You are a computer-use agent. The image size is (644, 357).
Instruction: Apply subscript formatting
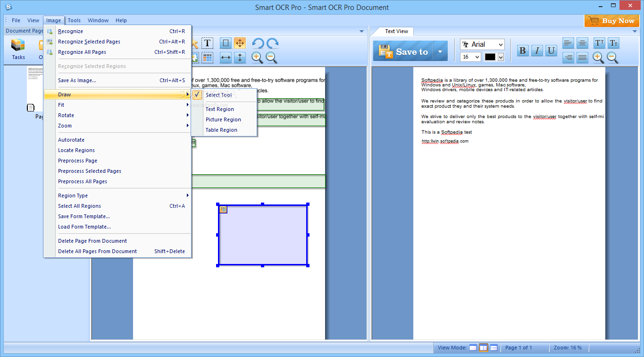click(x=613, y=43)
